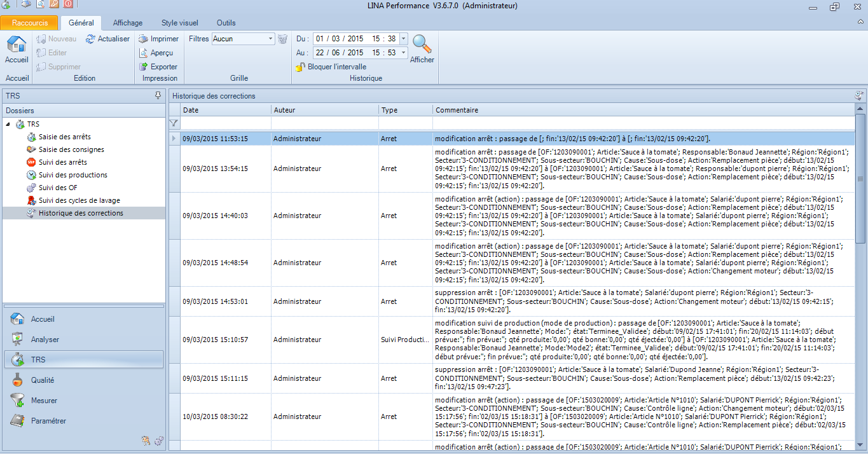This screenshot has width=868, height=454.
Task: Click the Afficher magnifying glass icon
Action: point(422,43)
